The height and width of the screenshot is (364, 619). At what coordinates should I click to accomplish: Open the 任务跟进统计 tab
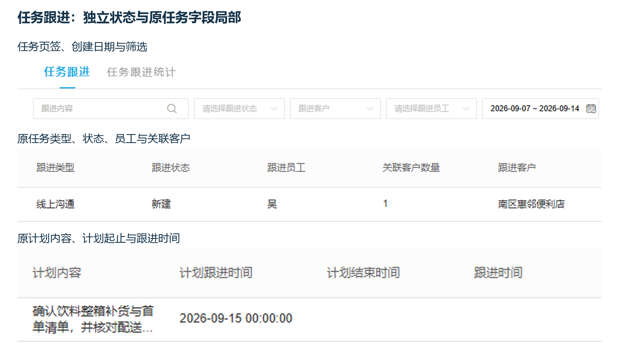[x=141, y=72]
